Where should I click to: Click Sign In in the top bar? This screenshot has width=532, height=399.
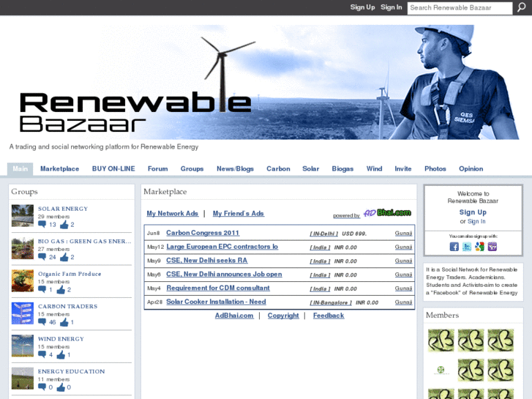pyautogui.click(x=391, y=7)
